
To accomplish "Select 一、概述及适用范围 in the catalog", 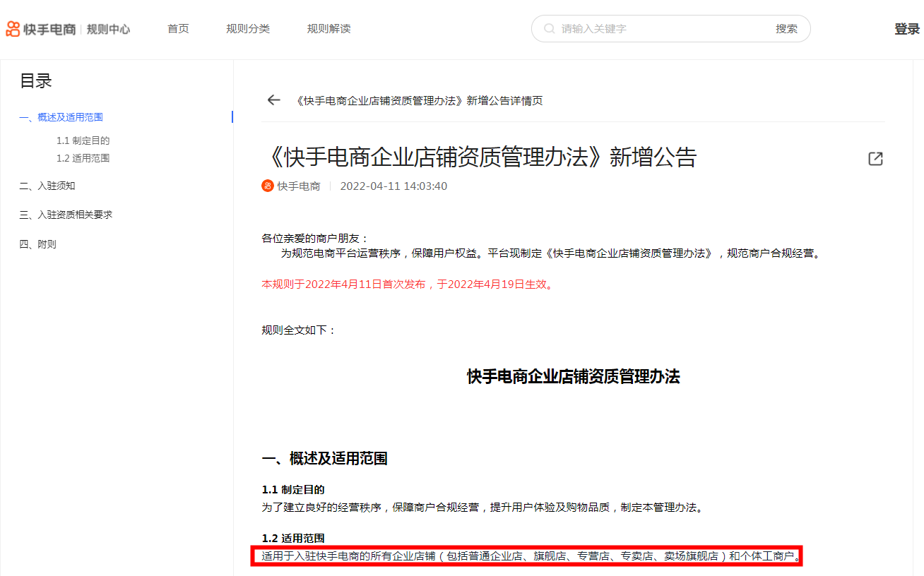I will click(61, 117).
